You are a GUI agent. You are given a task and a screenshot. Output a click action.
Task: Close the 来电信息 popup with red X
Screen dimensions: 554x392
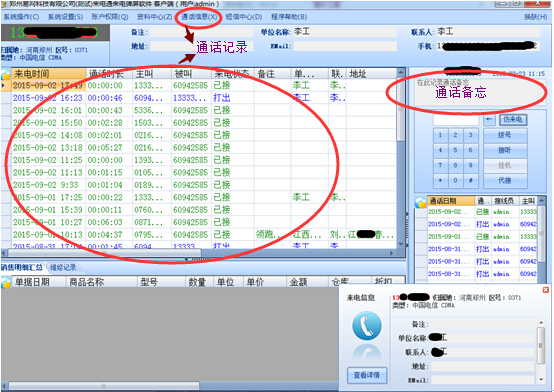546,290
